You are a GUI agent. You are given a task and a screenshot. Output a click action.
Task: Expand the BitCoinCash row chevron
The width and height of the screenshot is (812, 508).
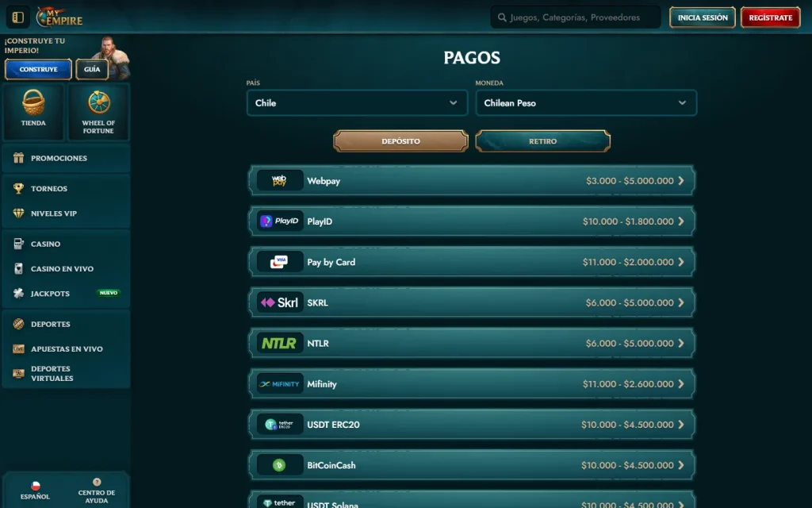click(x=681, y=465)
